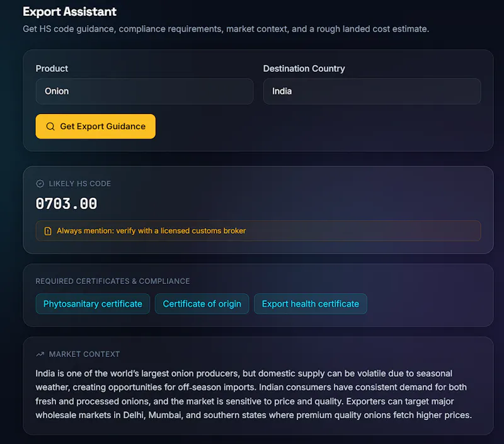504x444 pixels.
Task: Select the Certificate of origin chip
Action: 202,304
